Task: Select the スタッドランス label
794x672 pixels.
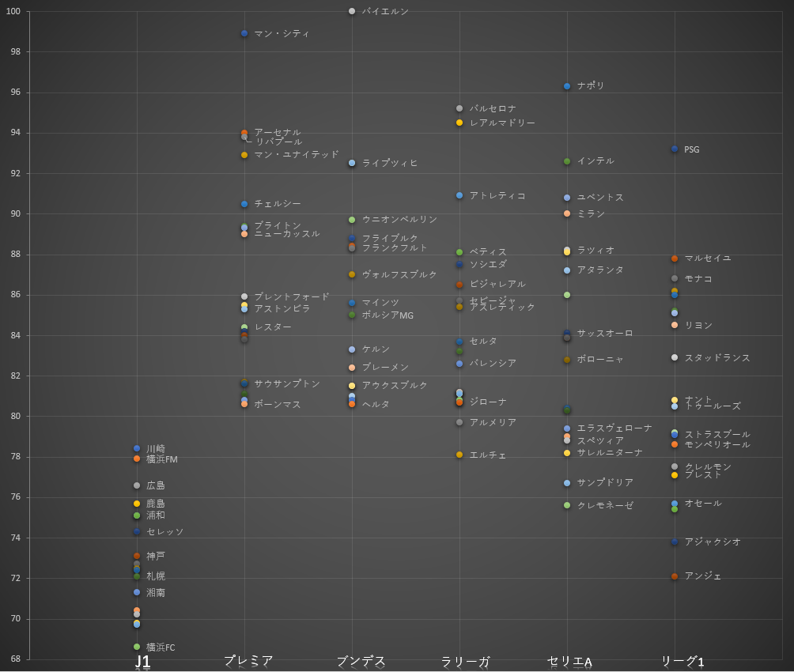Action: [x=717, y=357]
